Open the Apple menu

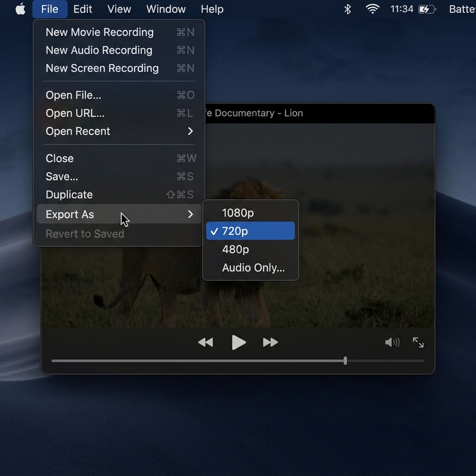click(x=20, y=9)
